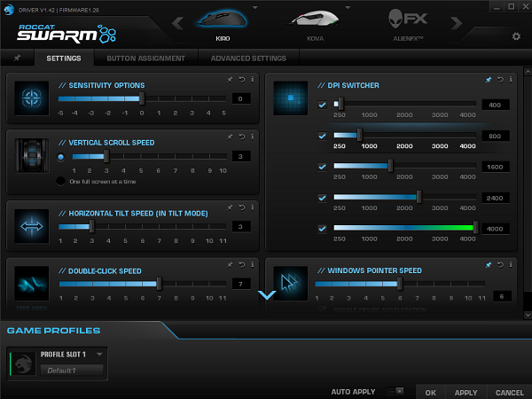The height and width of the screenshot is (399, 532).
Task: Click the down arrow of the scrollbar
Action: pyautogui.click(x=528, y=315)
